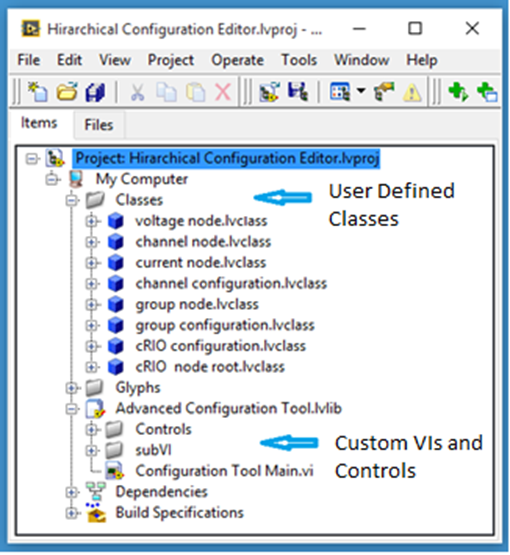Screen dimensions: 510x555
Task: Open the Project menu
Action: [171, 61]
